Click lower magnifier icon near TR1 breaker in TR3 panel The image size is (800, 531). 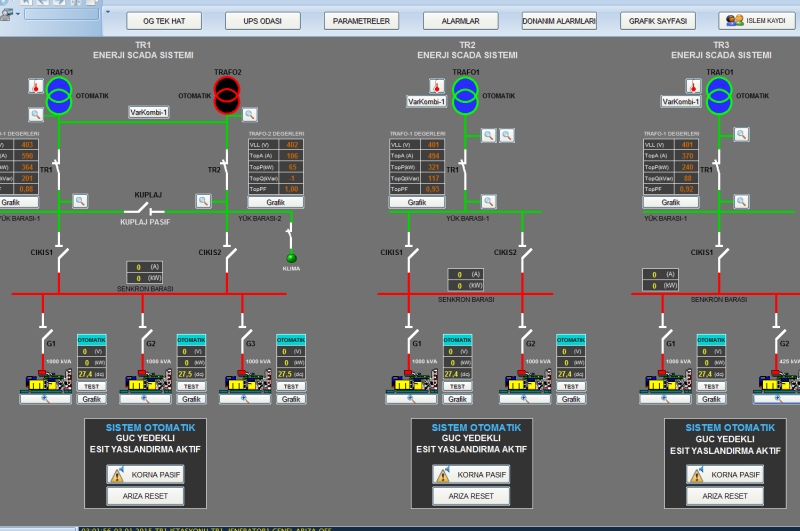pyautogui.click(x=741, y=201)
